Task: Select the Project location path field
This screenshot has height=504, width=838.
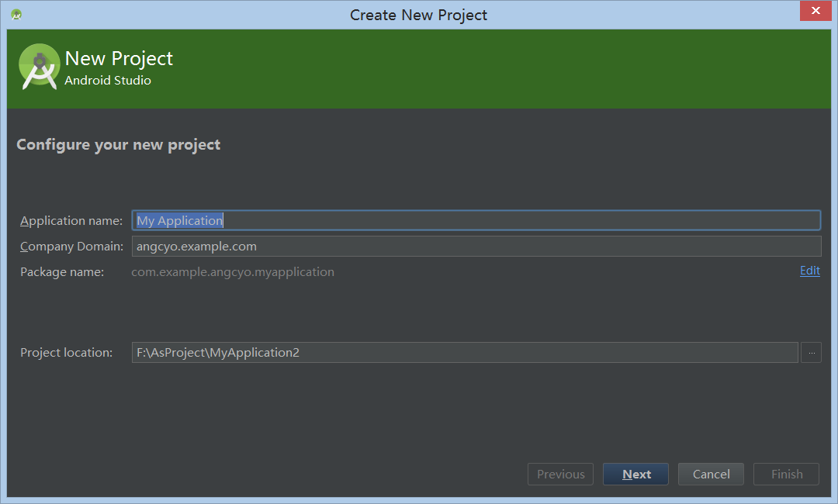Action: click(x=465, y=352)
